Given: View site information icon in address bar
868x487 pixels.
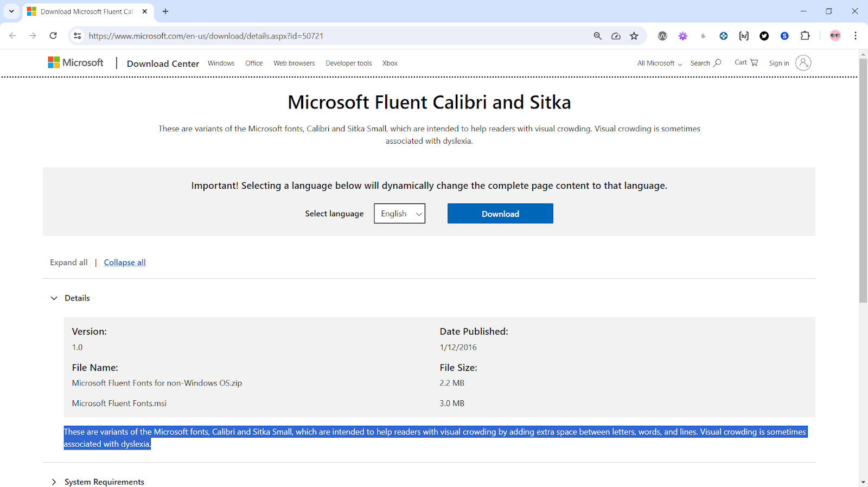Looking at the screenshot, I should pyautogui.click(x=78, y=36).
